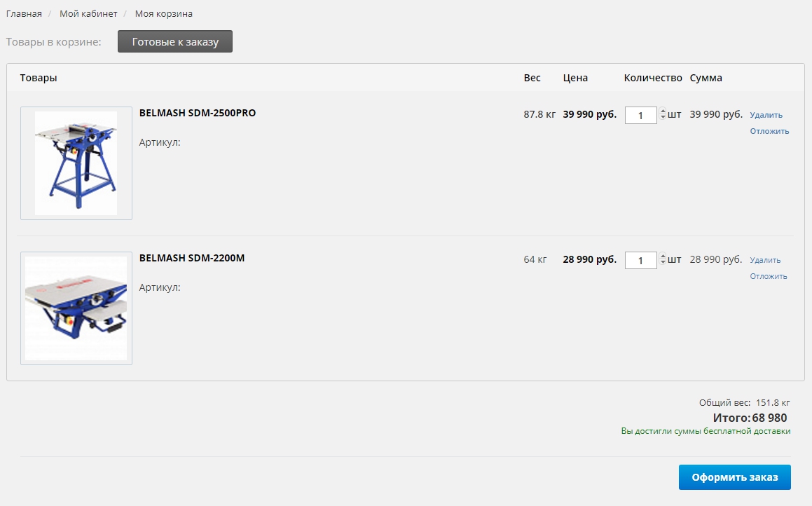Click the 'Товары в корзине:' label
The width and height of the screenshot is (812, 506).
tap(54, 42)
